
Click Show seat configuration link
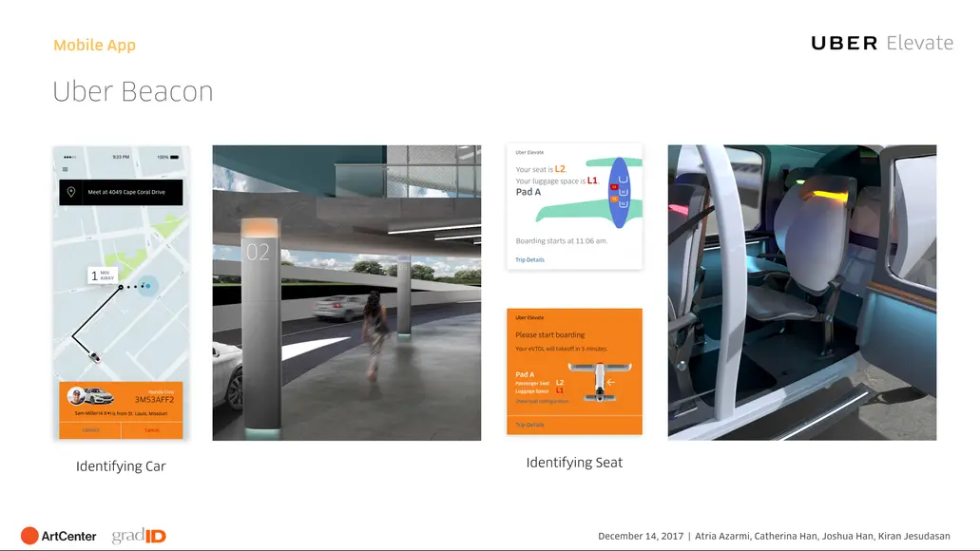pos(542,401)
